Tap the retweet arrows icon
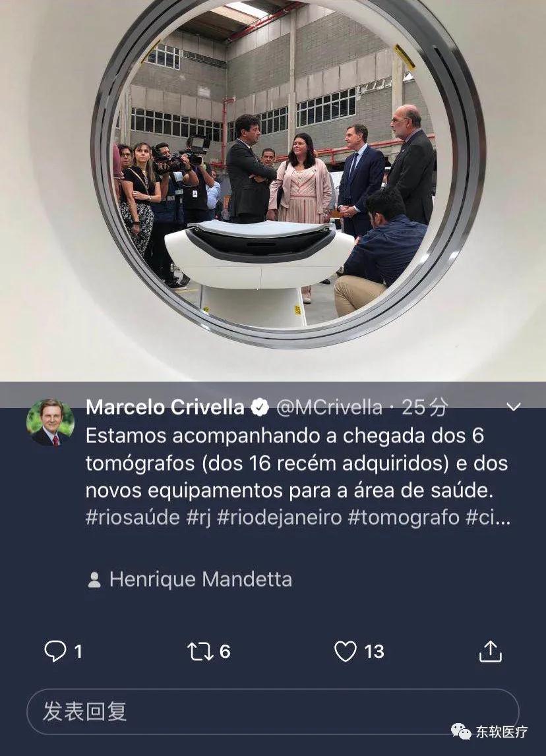 coord(200,651)
